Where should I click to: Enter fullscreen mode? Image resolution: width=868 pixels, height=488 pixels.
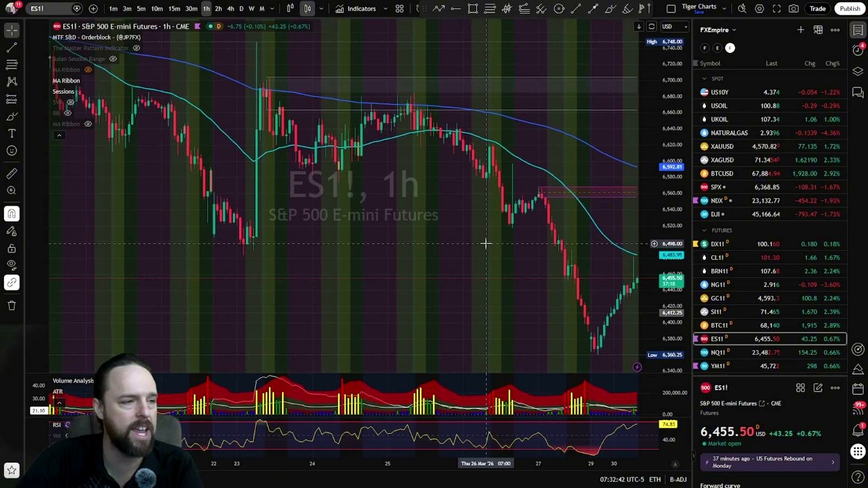(777, 9)
